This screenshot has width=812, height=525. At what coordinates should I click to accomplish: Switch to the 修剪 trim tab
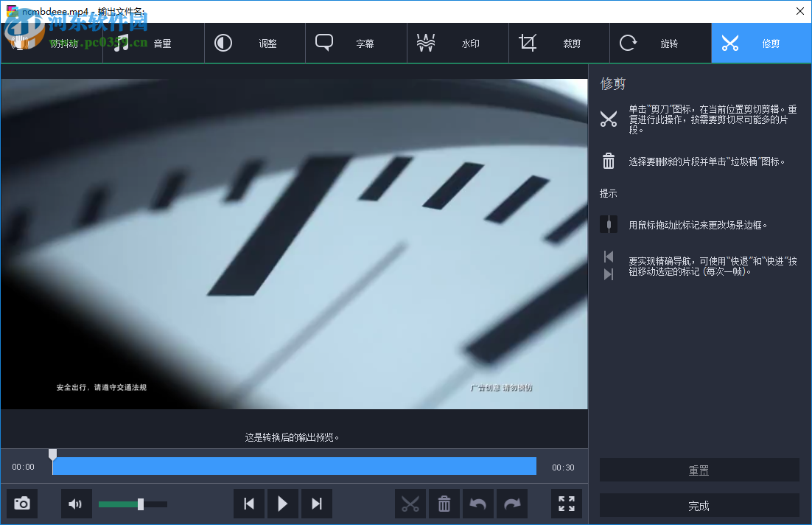[760, 43]
